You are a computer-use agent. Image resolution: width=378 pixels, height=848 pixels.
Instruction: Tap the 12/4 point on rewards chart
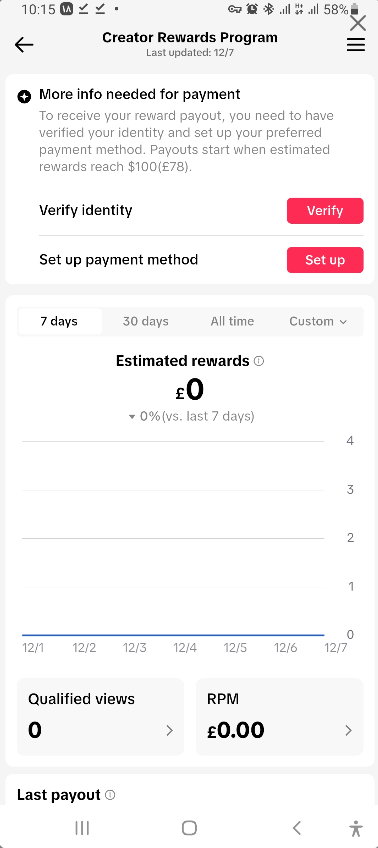(x=185, y=635)
